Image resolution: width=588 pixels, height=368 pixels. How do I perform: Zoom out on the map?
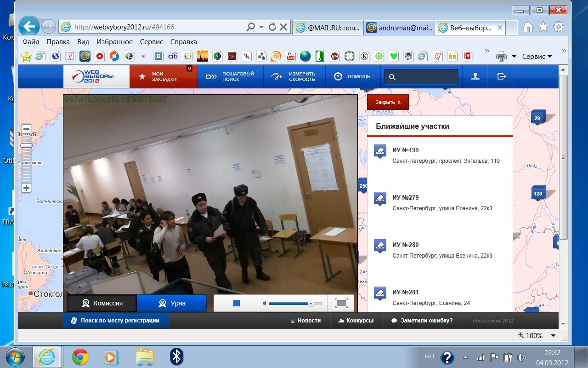tap(27, 129)
